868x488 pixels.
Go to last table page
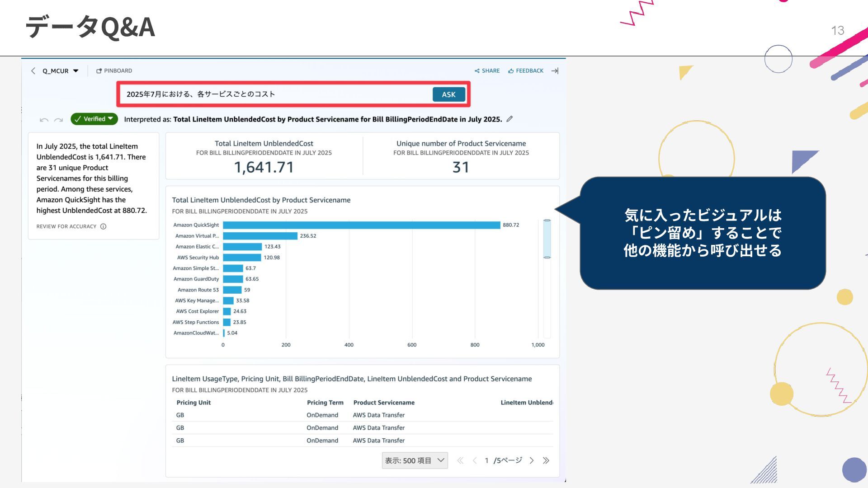pyautogui.click(x=546, y=460)
